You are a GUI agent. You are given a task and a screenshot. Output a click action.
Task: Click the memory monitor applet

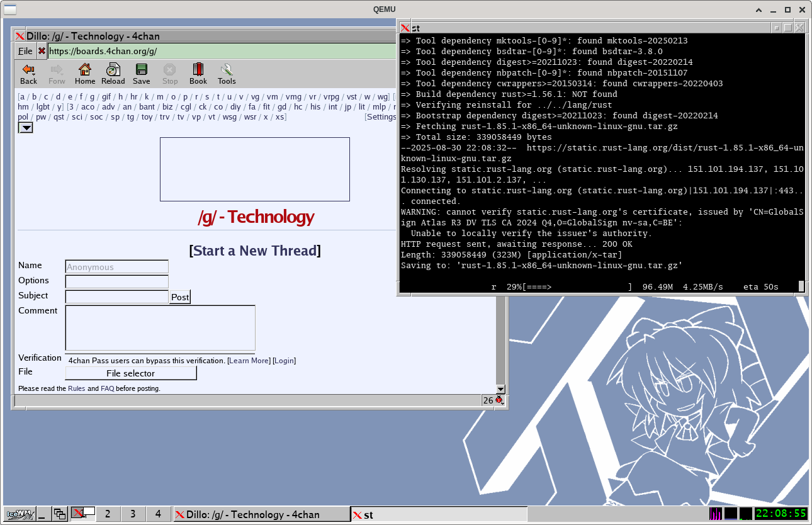tap(731, 514)
